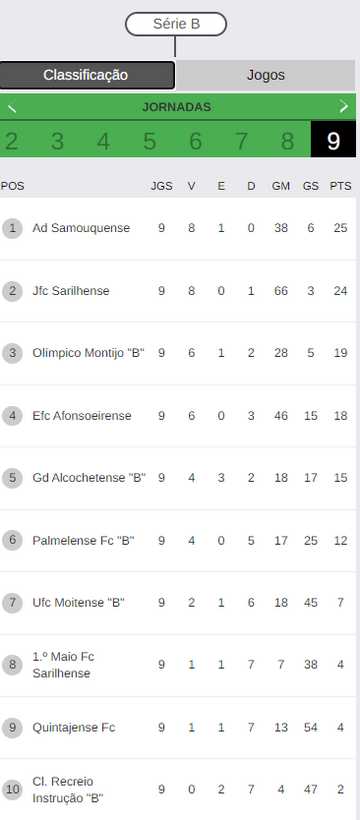The width and height of the screenshot is (360, 820).
Task: Switch to the Jogos tab
Action: pos(266,75)
